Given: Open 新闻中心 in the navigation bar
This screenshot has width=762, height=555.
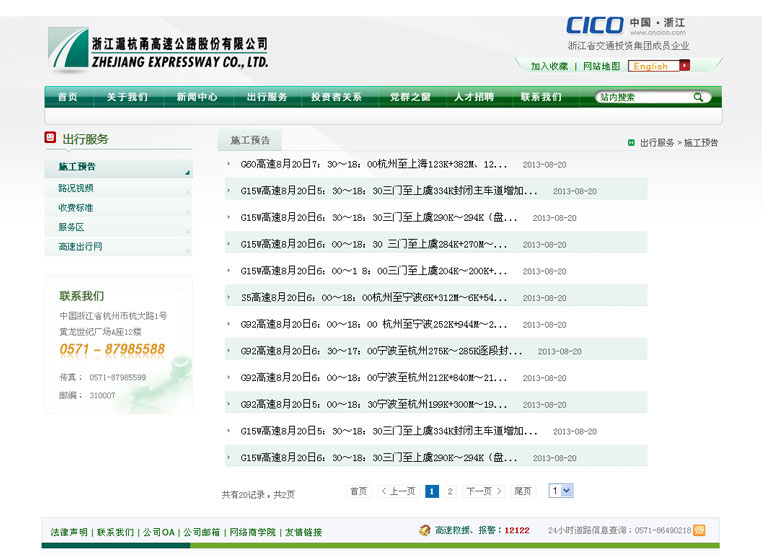Looking at the screenshot, I should [197, 97].
